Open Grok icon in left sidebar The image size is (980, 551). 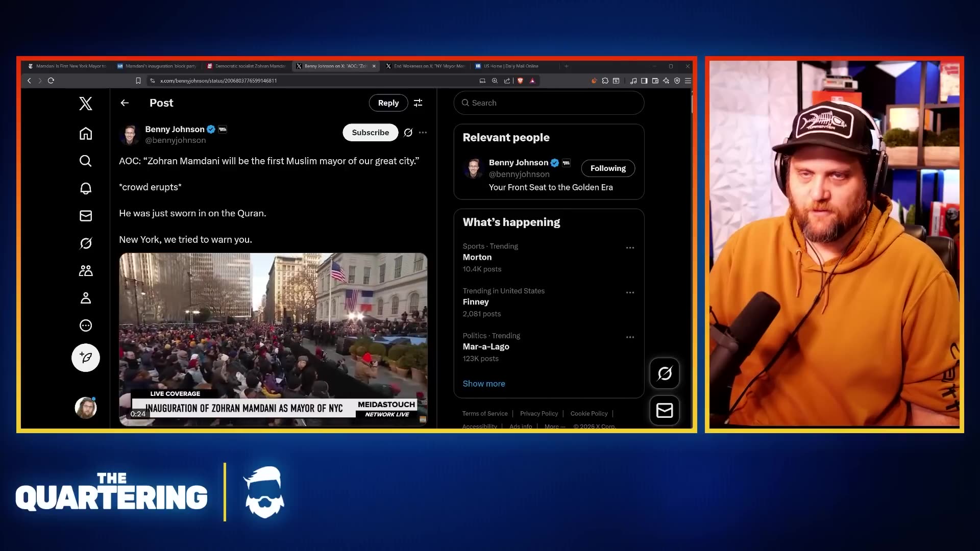[x=86, y=243]
